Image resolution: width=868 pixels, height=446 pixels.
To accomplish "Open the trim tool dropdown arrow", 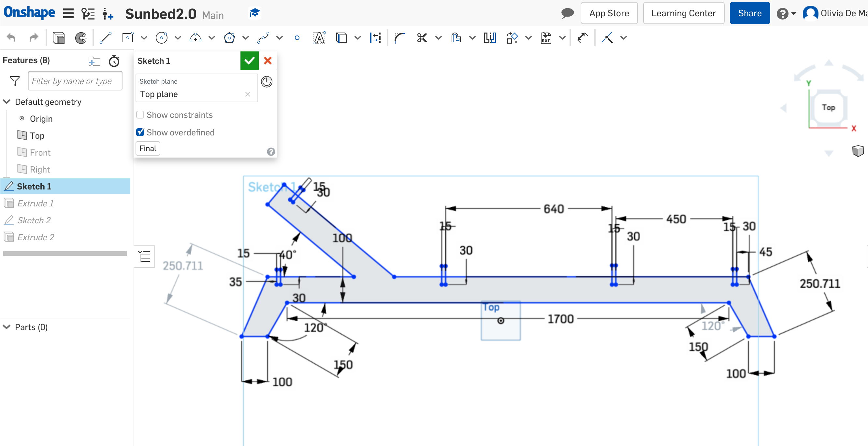I will click(x=438, y=38).
